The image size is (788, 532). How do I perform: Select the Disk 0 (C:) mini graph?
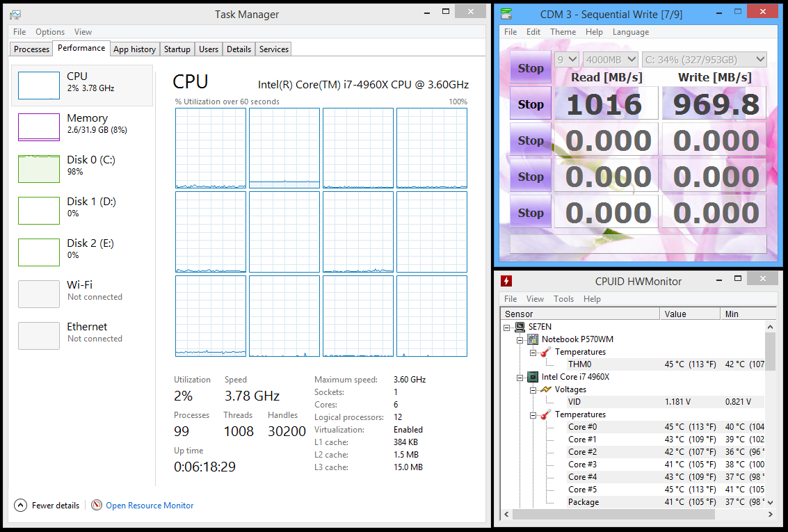pos(39,168)
